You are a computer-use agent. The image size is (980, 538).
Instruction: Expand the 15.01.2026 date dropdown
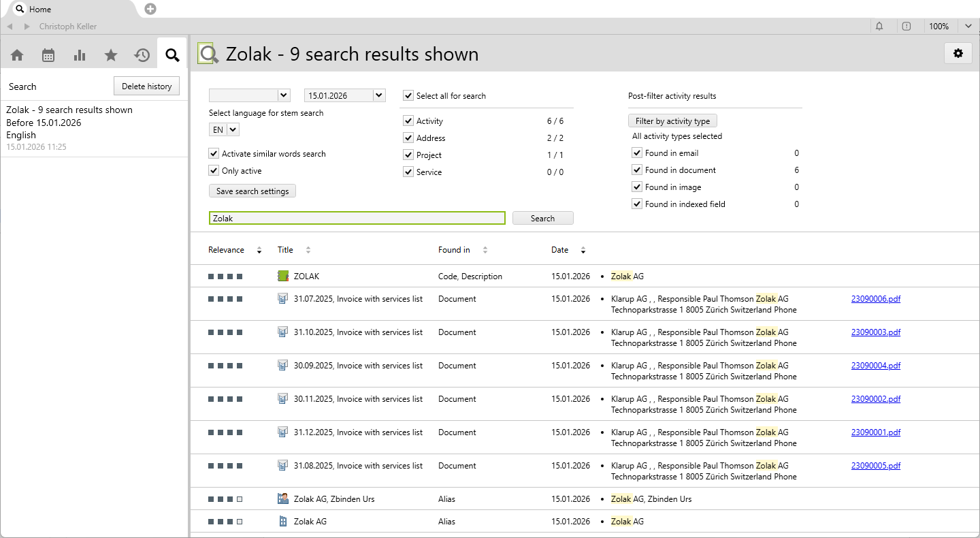[379, 95]
